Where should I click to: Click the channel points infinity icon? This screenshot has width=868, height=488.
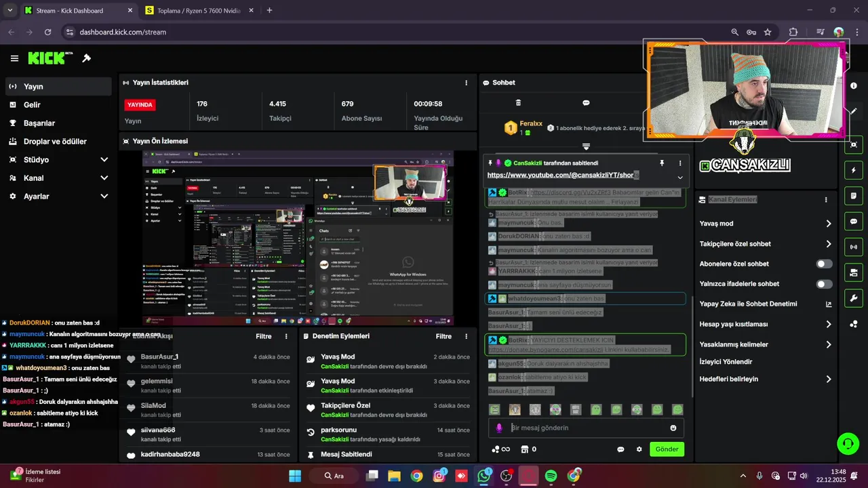(500, 449)
